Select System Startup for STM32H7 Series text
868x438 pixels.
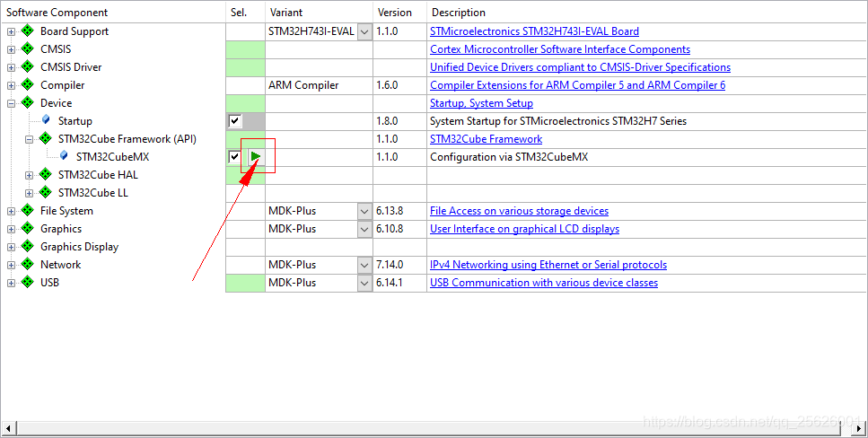558,120
